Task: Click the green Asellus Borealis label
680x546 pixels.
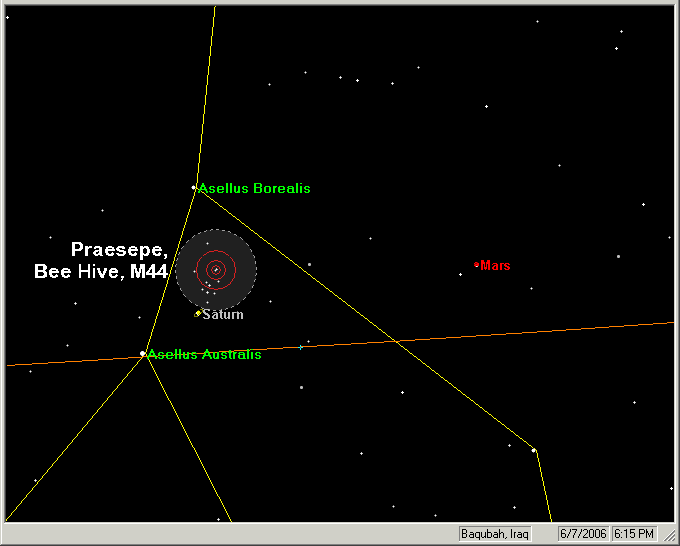Action: click(x=255, y=188)
